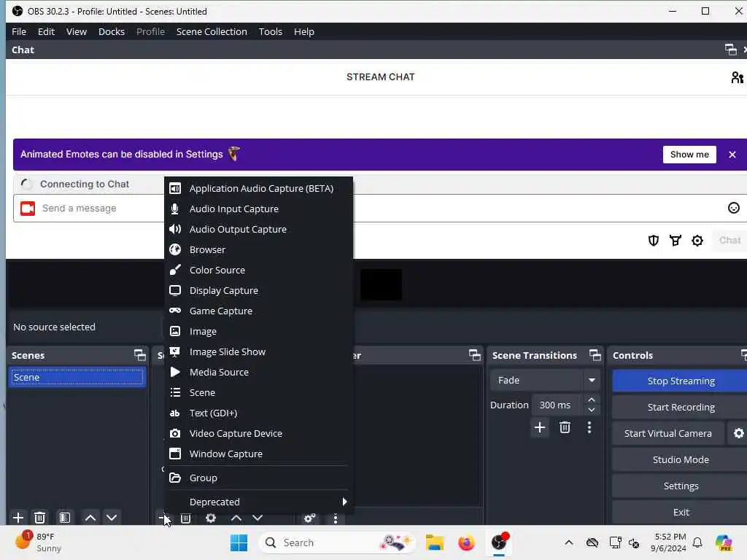Open chat community users list icon

tap(737, 77)
